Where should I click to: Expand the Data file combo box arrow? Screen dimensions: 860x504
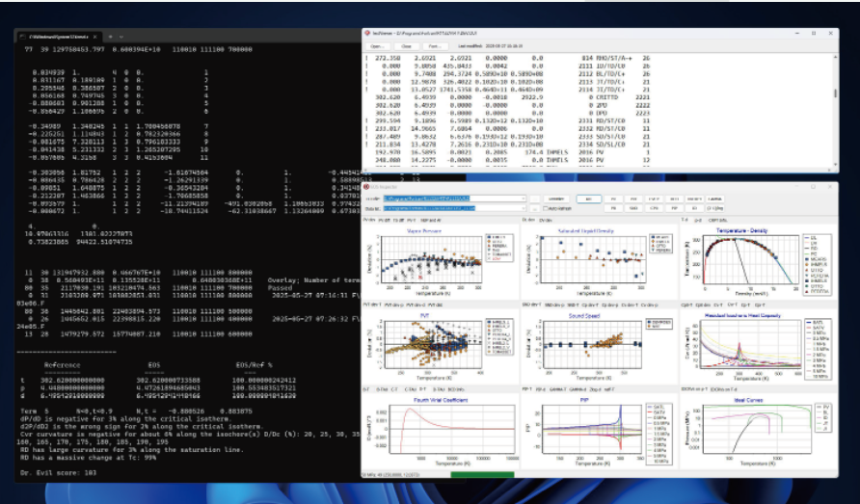pos(524,208)
